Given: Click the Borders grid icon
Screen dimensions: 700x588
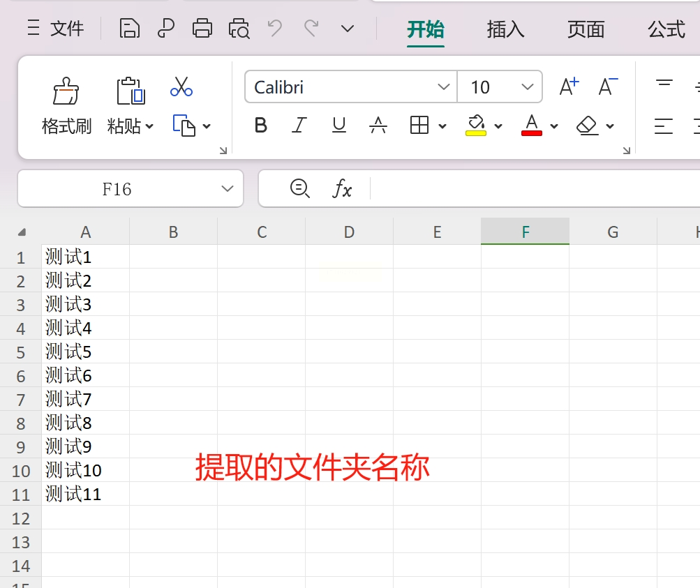Looking at the screenshot, I should click(x=419, y=126).
